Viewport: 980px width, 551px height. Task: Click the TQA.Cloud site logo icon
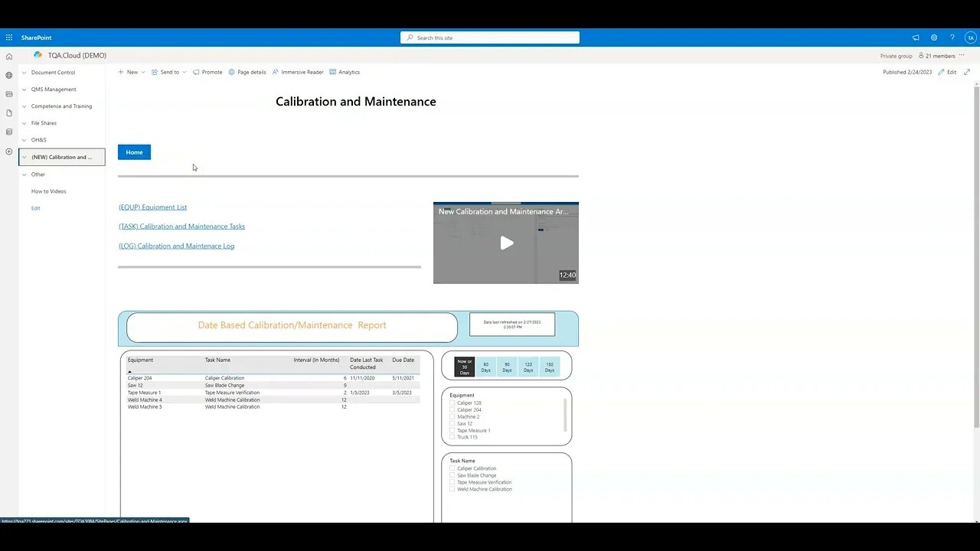[x=38, y=55]
